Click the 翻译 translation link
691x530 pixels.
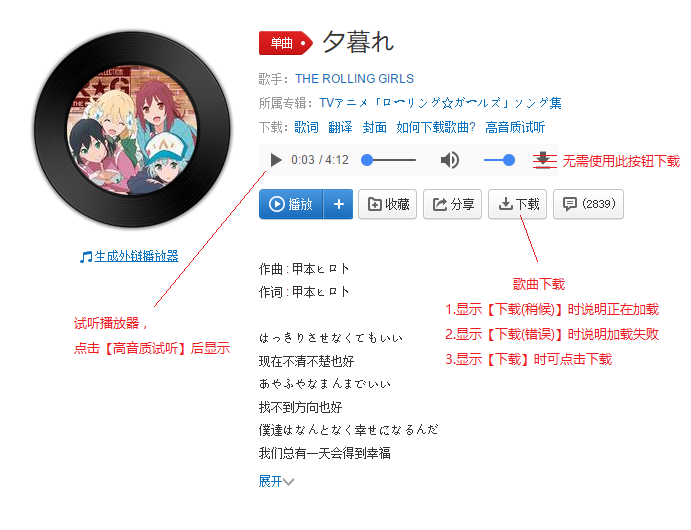(340, 127)
